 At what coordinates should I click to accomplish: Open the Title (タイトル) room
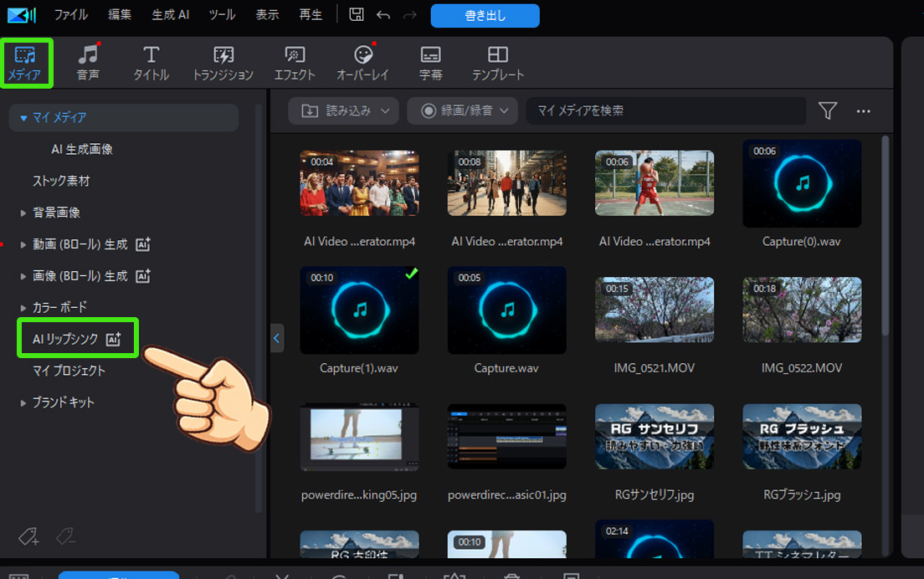click(x=151, y=64)
